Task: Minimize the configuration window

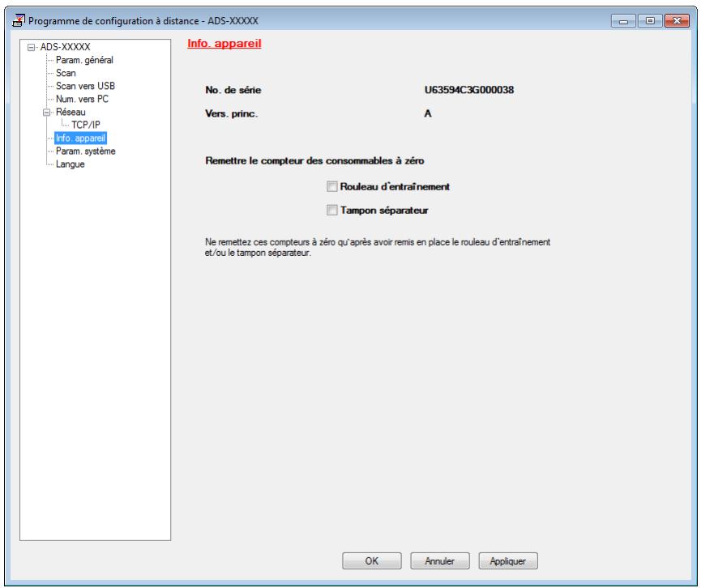Action: point(623,20)
